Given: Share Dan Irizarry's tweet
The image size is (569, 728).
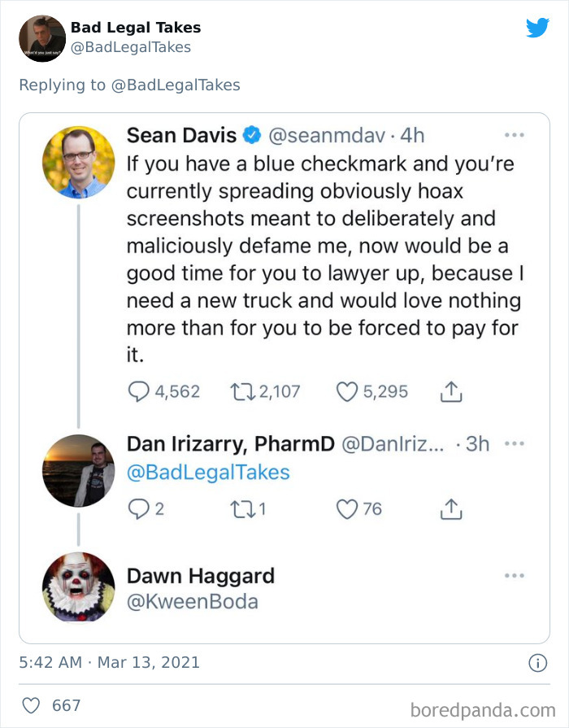Looking at the screenshot, I should coord(452,508).
